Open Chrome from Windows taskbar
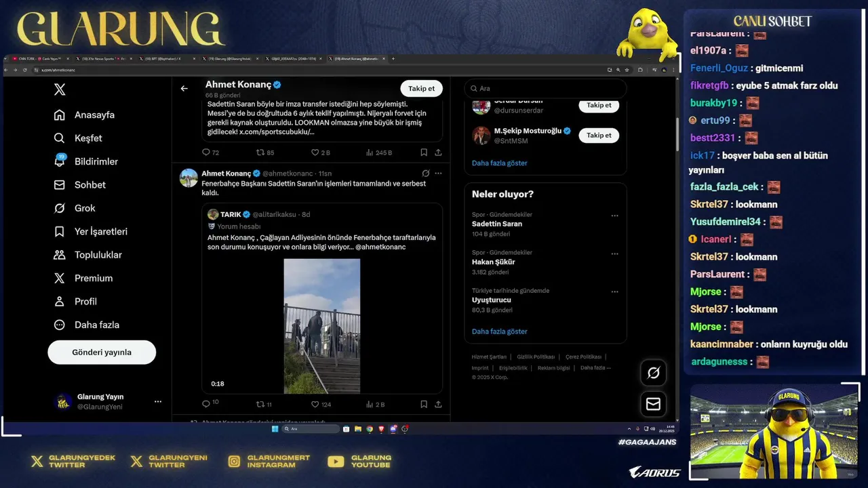Image resolution: width=868 pixels, height=488 pixels. pos(370,429)
